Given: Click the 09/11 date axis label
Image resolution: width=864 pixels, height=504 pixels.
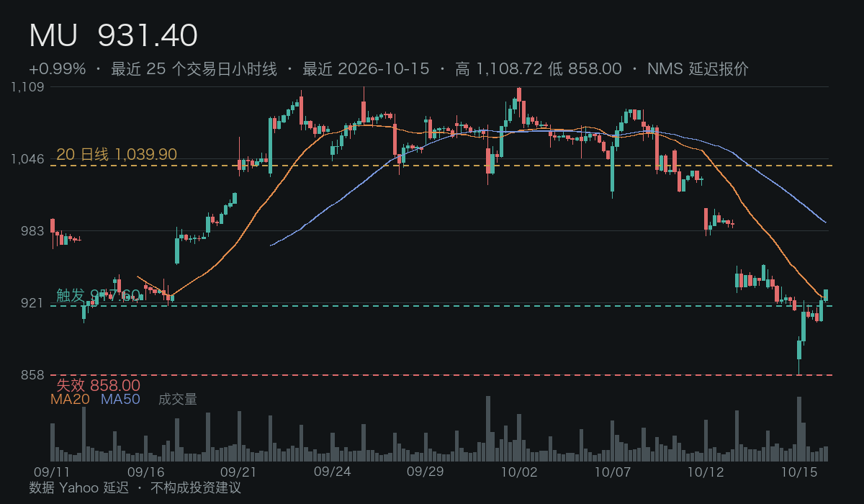Looking at the screenshot, I should (x=52, y=472).
